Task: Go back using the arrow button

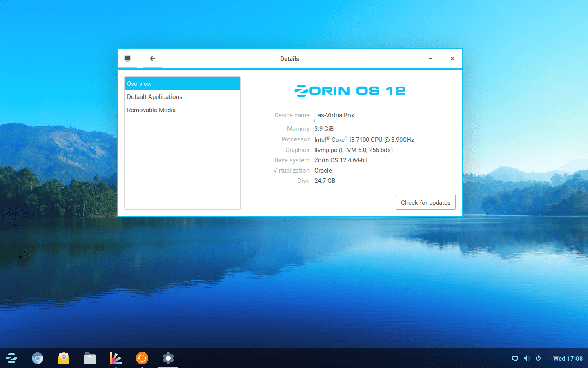Action: point(152,58)
